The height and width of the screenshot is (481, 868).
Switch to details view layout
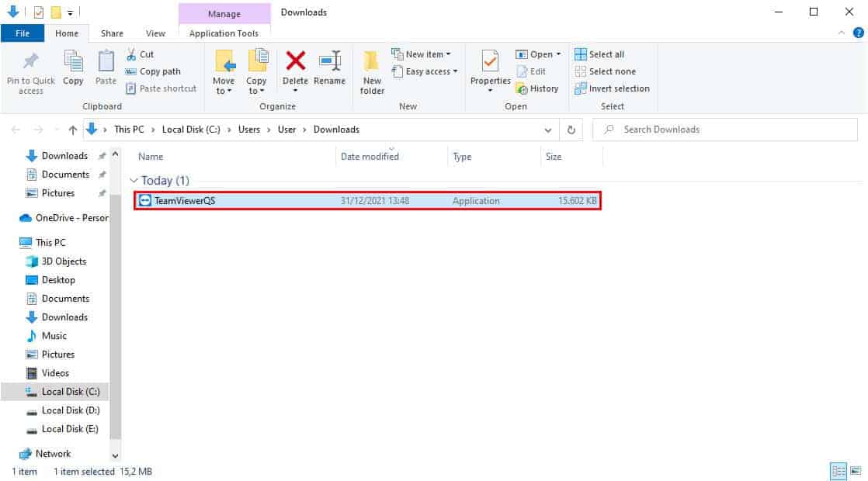click(838, 471)
